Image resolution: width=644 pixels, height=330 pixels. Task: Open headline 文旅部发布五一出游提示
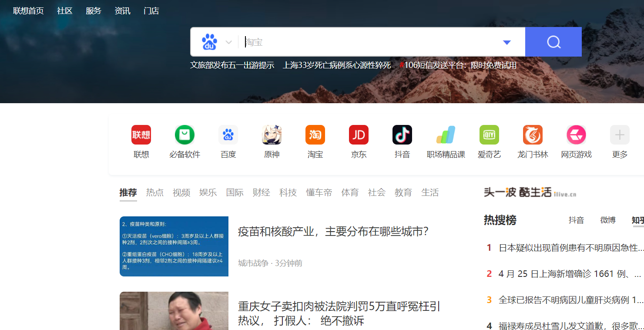pos(232,65)
